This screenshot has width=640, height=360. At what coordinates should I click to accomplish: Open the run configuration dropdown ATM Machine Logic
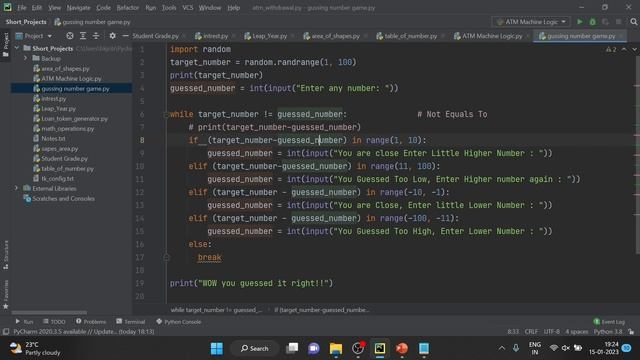pos(531,22)
